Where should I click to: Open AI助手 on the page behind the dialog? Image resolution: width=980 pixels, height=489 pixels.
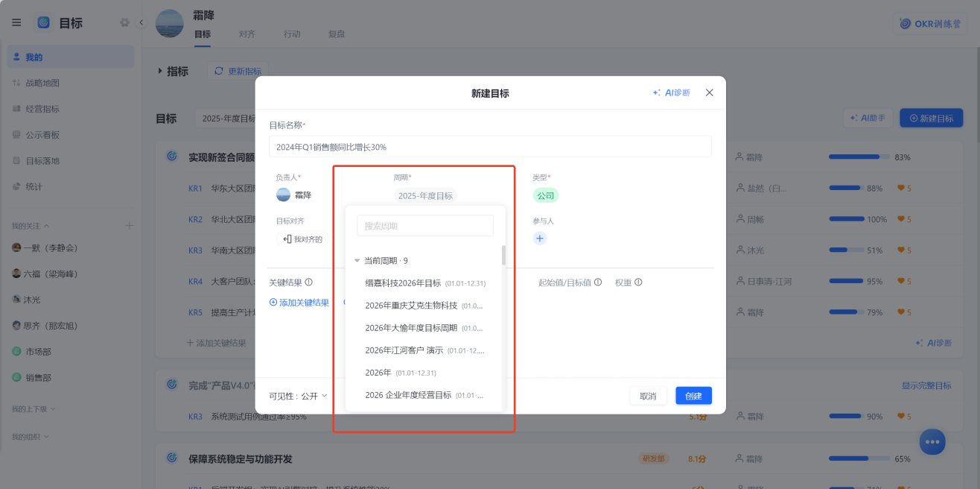[868, 118]
